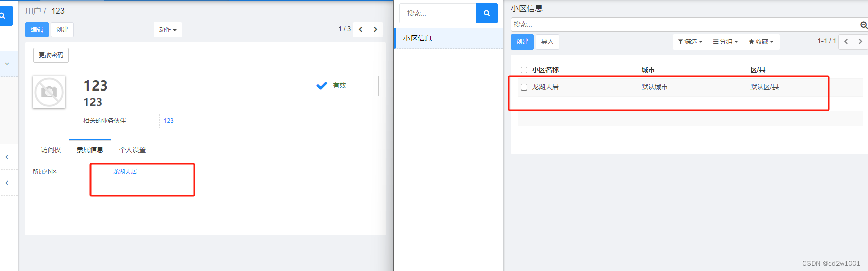
Task: Sort by 小区名称 column header
Action: tap(545, 70)
